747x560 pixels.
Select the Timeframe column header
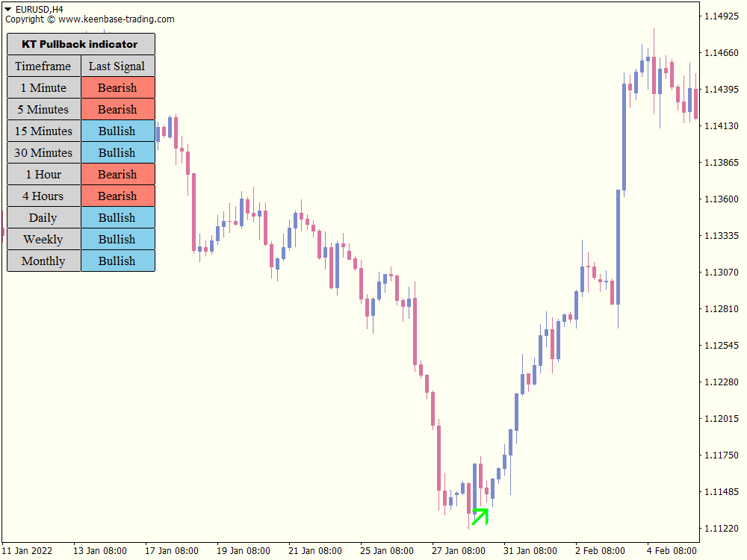[43, 66]
